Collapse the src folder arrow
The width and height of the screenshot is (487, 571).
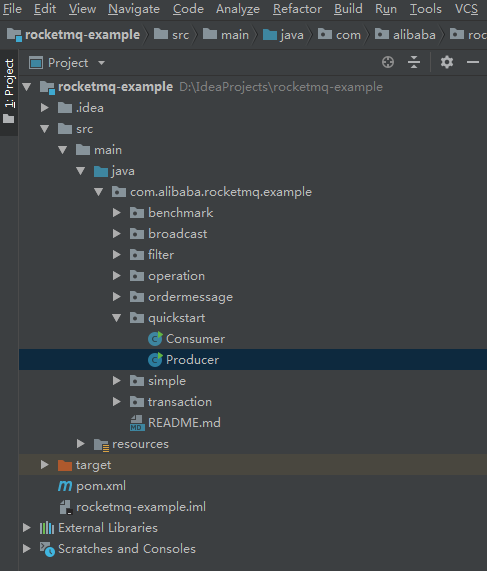pyautogui.click(x=44, y=129)
